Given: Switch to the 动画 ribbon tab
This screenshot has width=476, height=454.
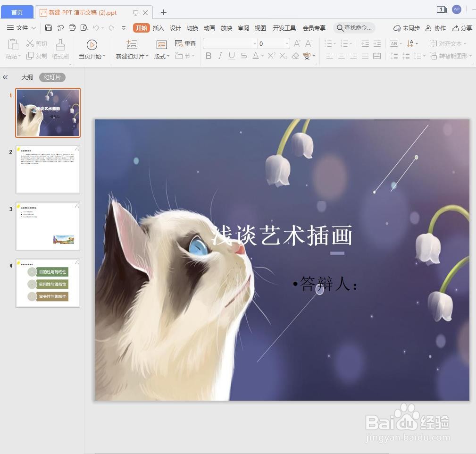Looking at the screenshot, I should pyautogui.click(x=209, y=28).
